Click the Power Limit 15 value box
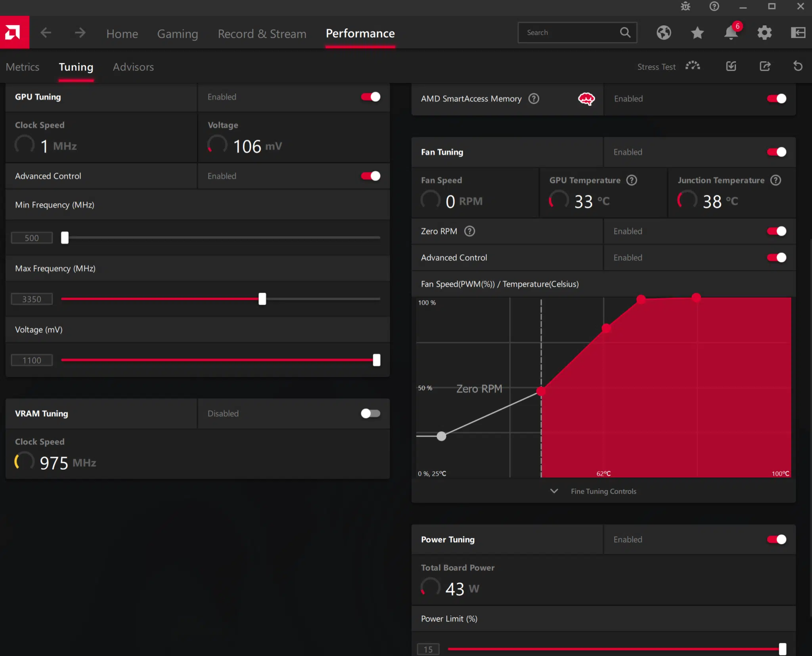 click(428, 649)
